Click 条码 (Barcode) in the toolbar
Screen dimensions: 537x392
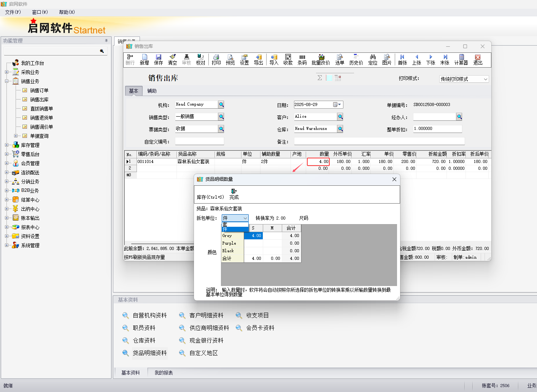coord(302,60)
